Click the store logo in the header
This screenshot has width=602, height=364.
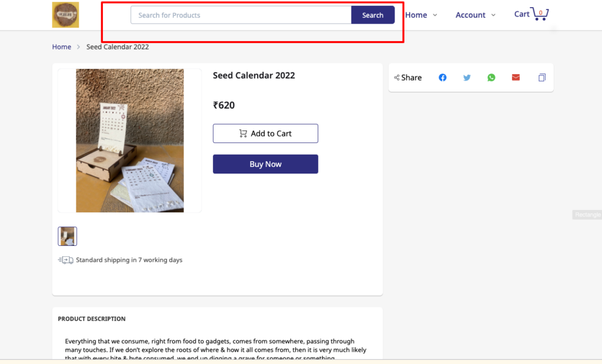point(65,15)
